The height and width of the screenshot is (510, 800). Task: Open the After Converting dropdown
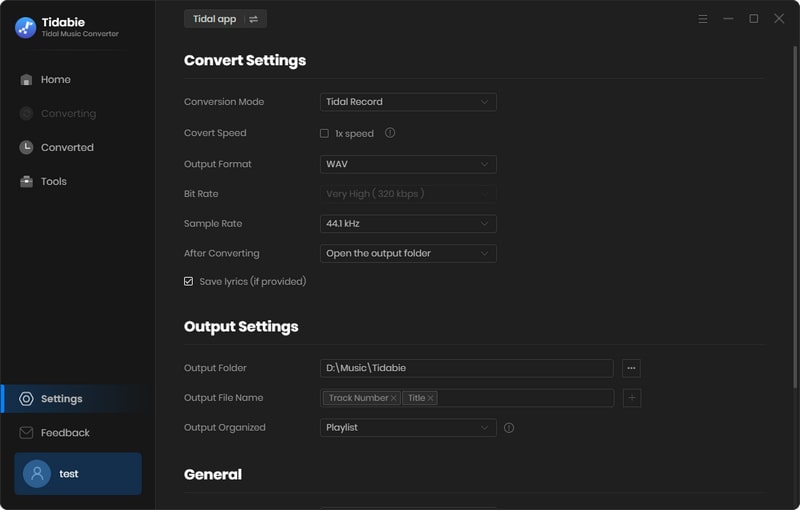click(x=408, y=254)
